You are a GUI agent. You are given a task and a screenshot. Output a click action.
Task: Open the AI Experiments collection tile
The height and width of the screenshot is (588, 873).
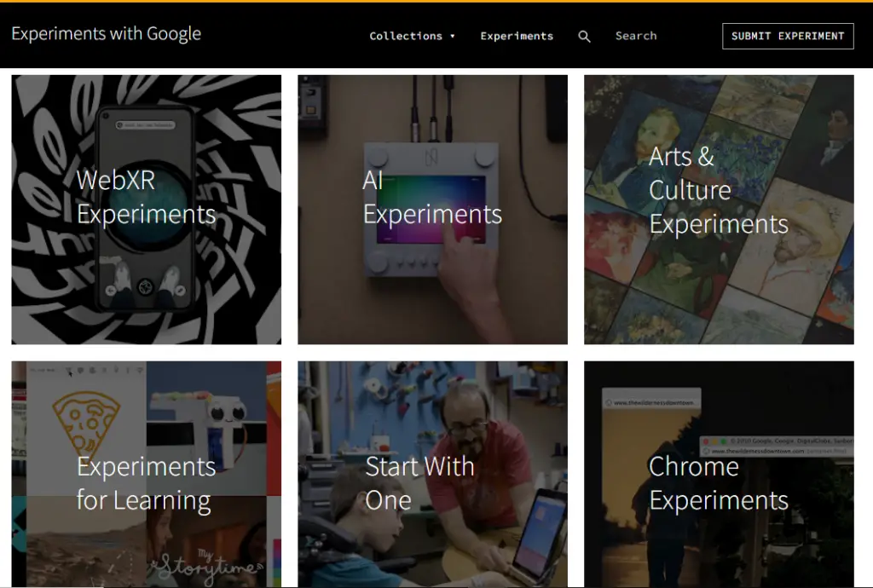tap(432, 210)
